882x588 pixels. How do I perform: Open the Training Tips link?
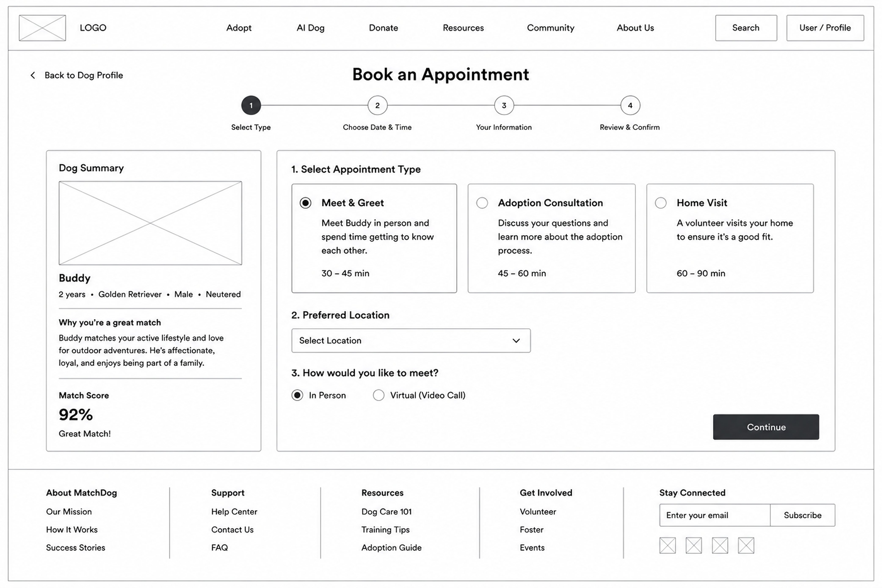[385, 530]
